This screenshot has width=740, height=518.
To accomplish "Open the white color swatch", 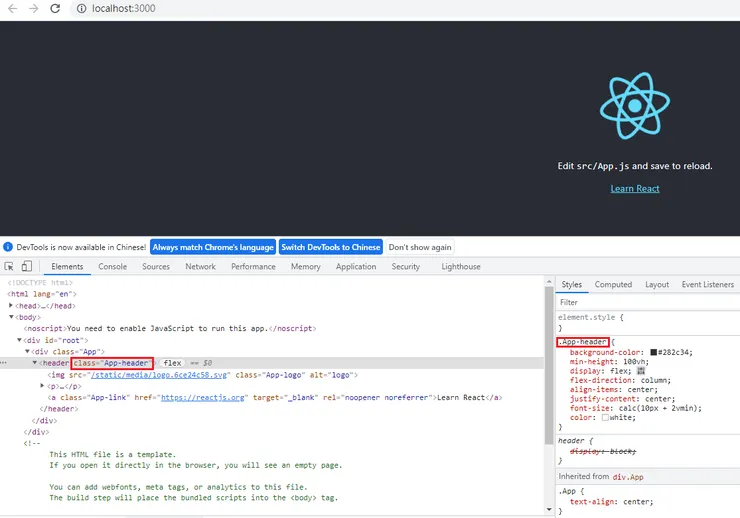I will click(605, 418).
